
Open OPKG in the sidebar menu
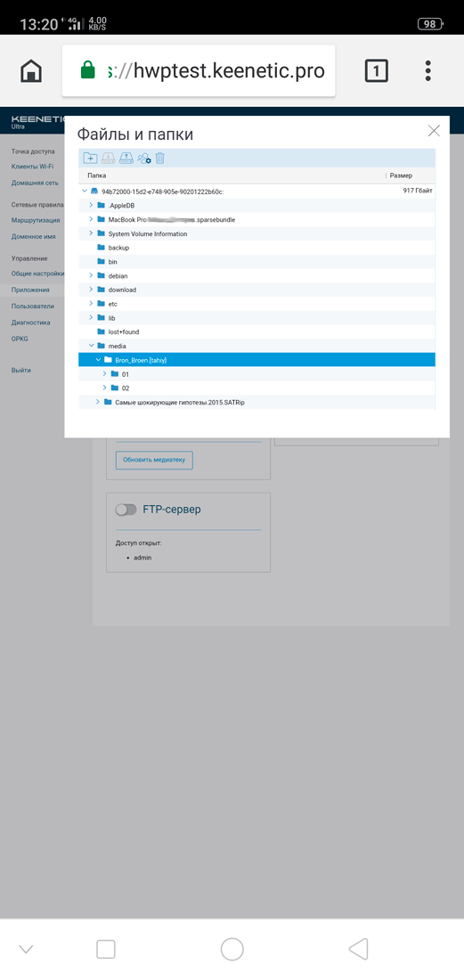pos(20,339)
